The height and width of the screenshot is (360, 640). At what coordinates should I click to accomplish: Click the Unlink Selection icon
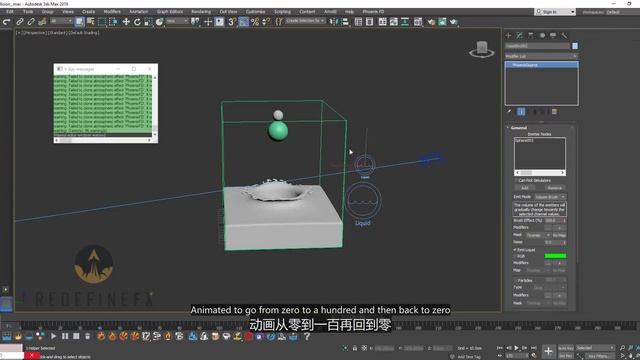coord(31,22)
